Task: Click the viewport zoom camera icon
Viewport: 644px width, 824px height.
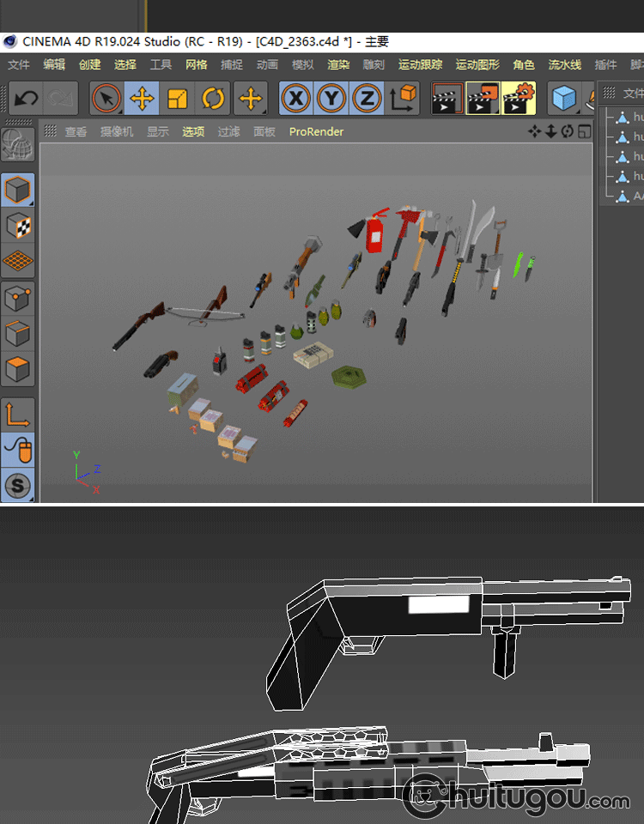Action: (x=550, y=131)
